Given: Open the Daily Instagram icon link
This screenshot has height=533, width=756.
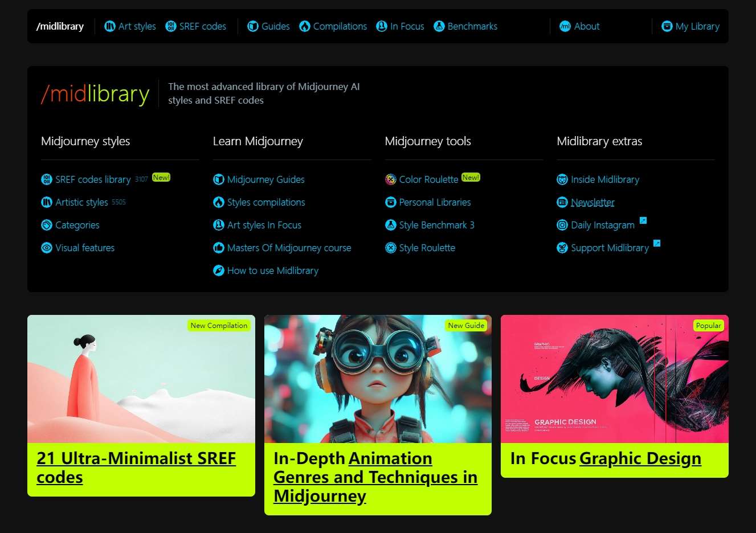Looking at the screenshot, I should coord(562,225).
